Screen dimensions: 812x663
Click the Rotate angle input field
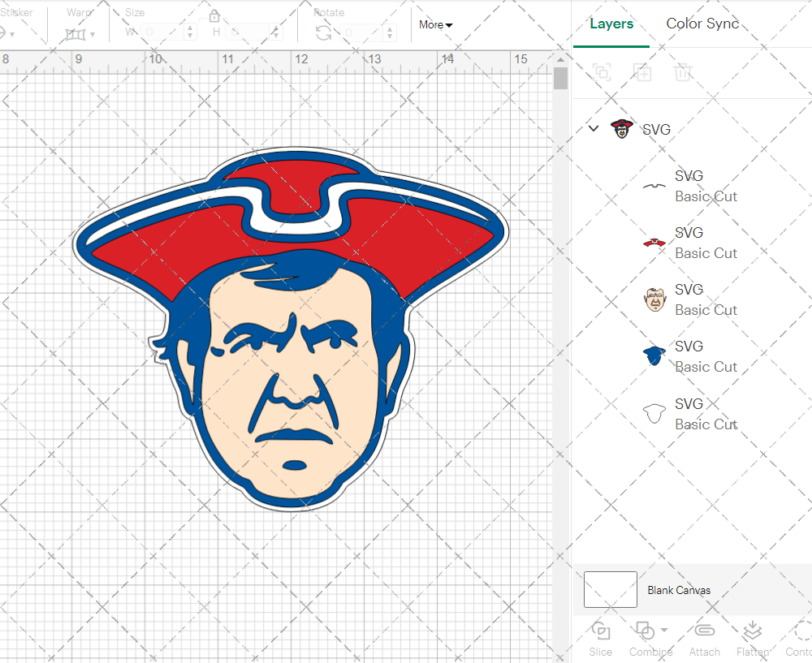362,32
